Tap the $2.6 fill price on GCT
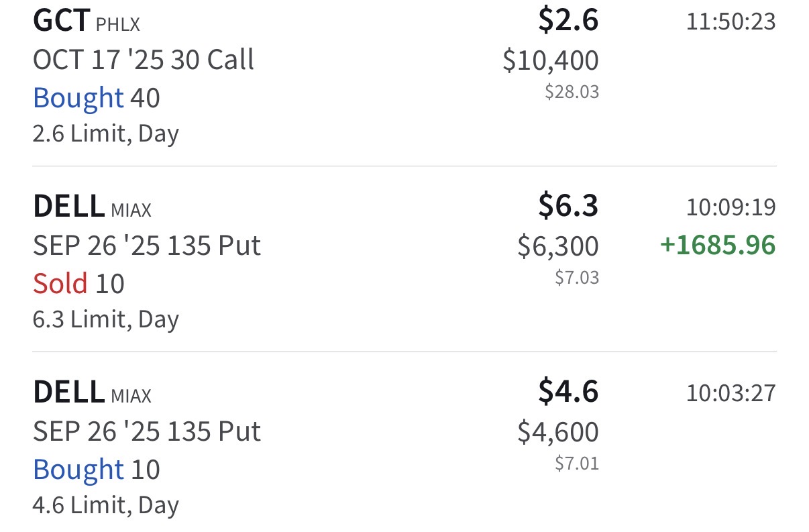 tap(568, 21)
